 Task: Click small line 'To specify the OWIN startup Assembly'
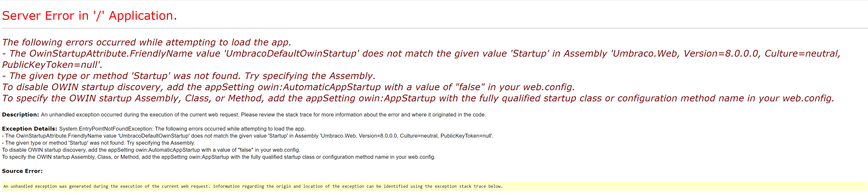[x=219, y=157]
